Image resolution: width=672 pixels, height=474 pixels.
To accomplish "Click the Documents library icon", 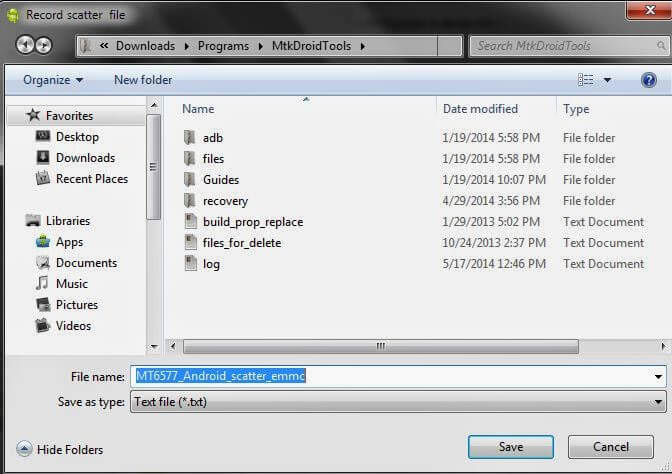I will click(42, 262).
